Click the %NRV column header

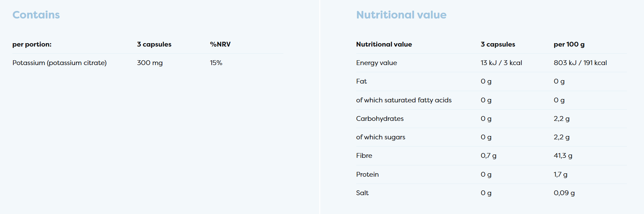pyautogui.click(x=220, y=44)
